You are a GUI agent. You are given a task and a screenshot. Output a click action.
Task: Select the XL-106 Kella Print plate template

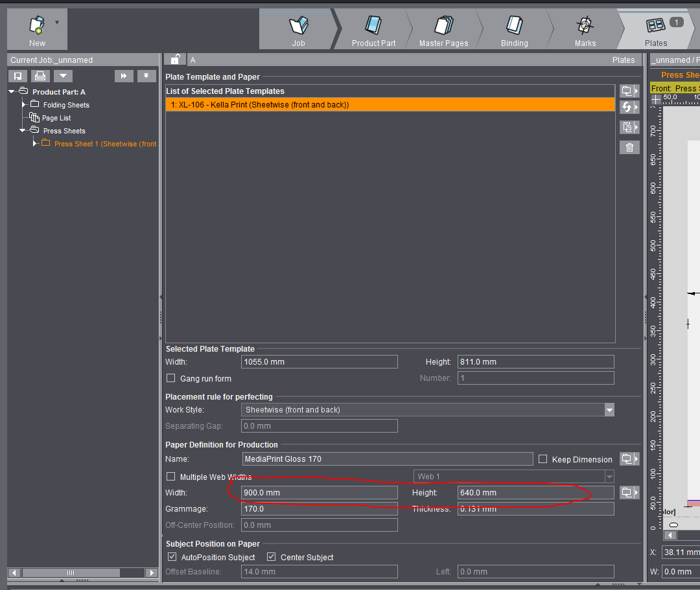(x=389, y=104)
